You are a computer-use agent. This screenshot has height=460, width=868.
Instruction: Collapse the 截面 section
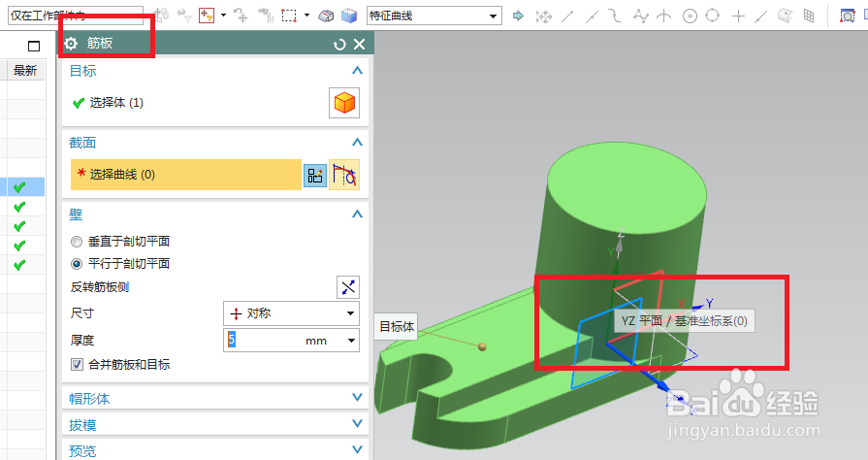(357, 143)
